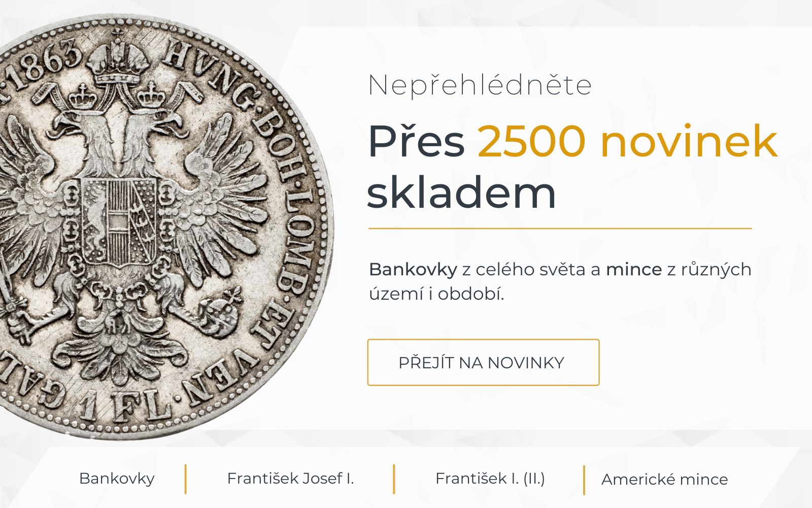
Task: Click the bold mince link
Action: 631,270
